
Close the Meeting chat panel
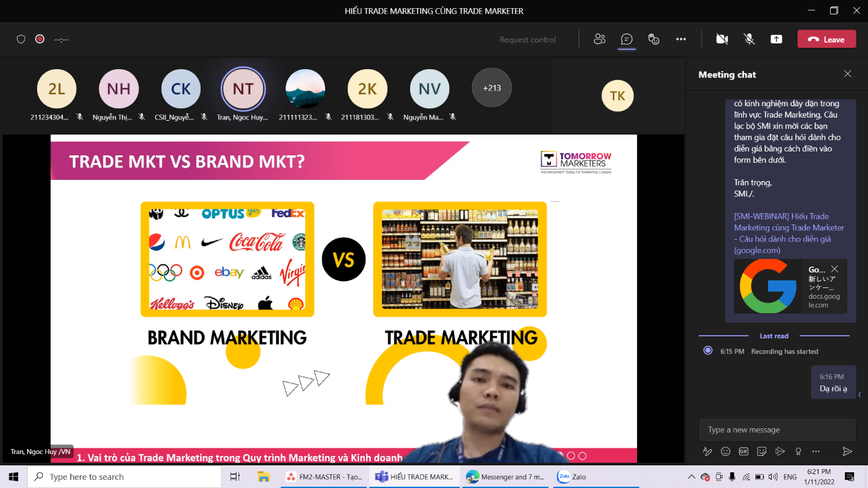click(847, 74)
